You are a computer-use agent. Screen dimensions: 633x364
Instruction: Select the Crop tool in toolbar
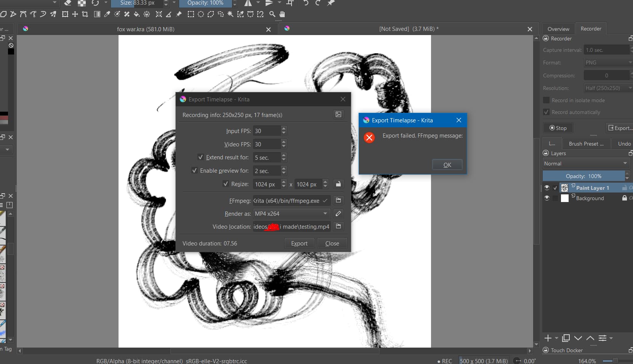click(x=85, y=14)
